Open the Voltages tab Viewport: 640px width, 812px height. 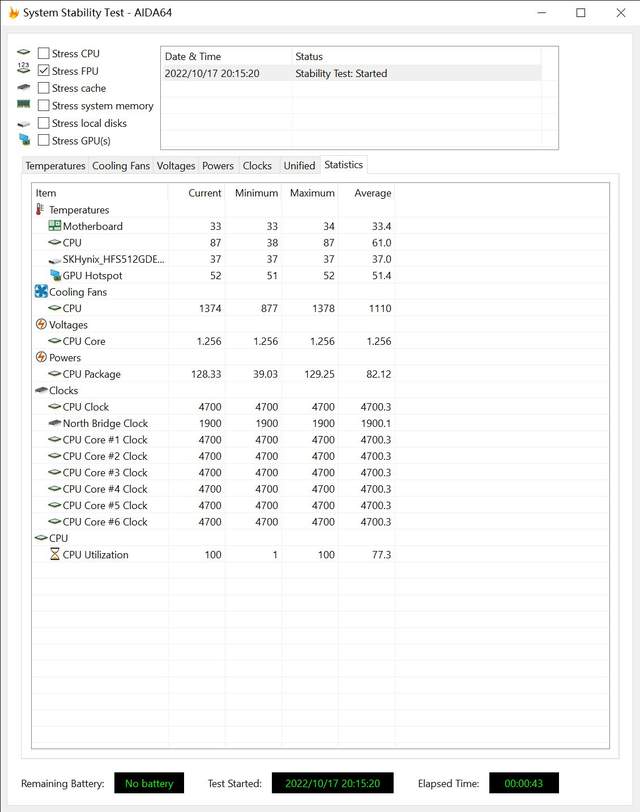pos(176,166)
